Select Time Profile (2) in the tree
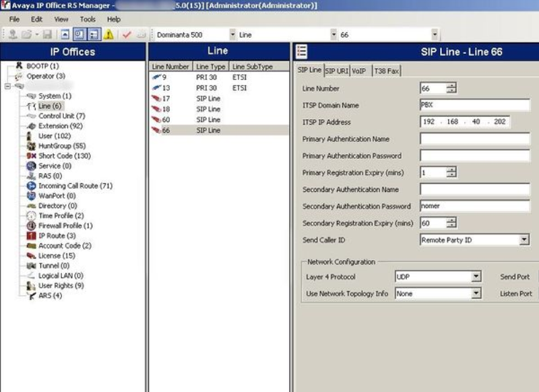The height and width of the screenshot is (392, 539). 61,216
